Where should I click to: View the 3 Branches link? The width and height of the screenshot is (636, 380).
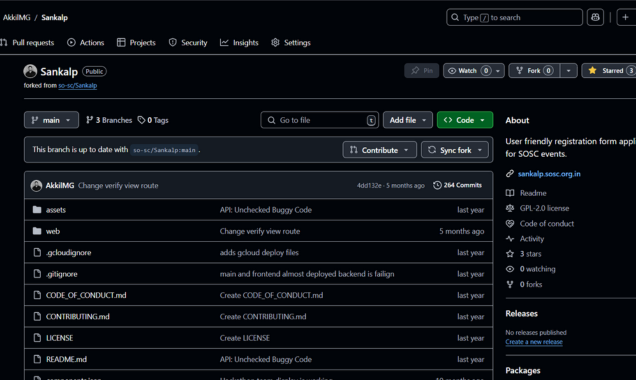click(x=109, y=120)
